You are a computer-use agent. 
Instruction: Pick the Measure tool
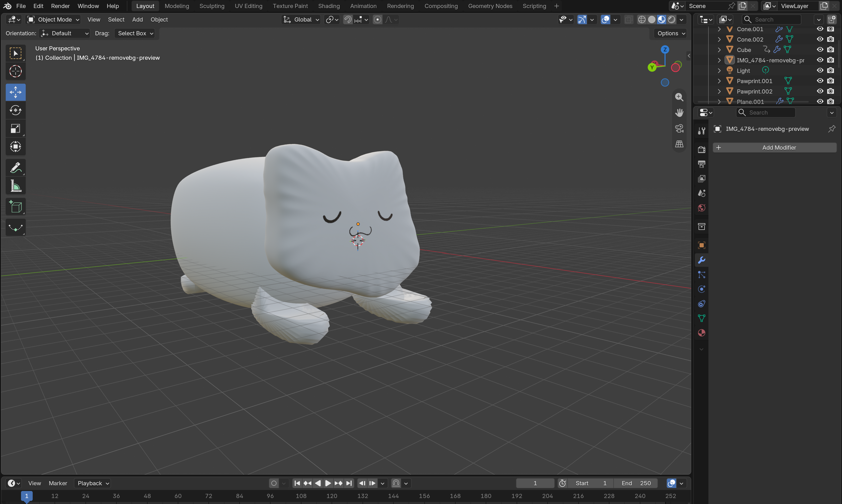pyautogui.click(x=16, y=186)
